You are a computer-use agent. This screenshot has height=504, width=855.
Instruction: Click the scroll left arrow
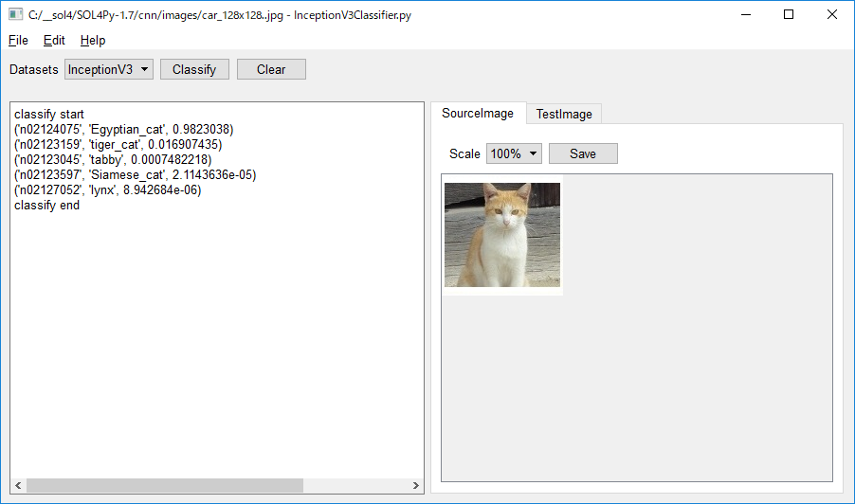18,485
